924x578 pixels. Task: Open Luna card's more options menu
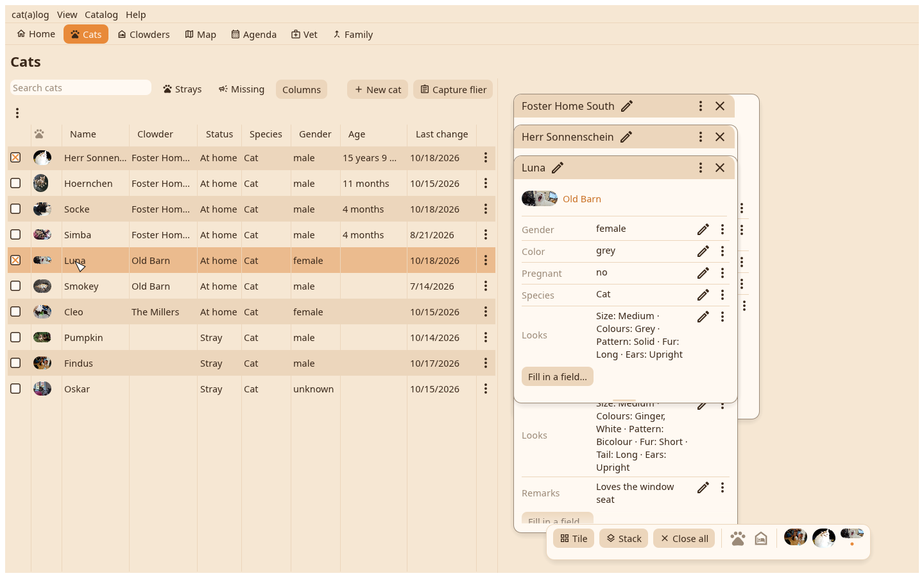[701, 168]
